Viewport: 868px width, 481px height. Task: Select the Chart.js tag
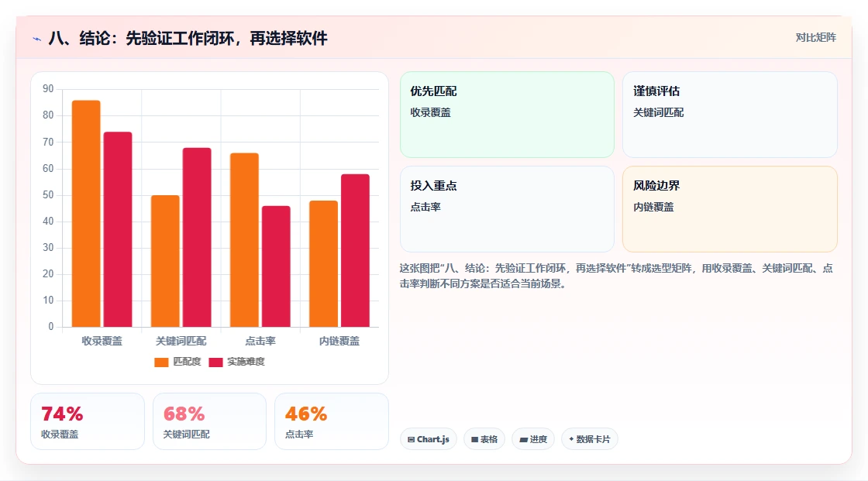(429, 439)
